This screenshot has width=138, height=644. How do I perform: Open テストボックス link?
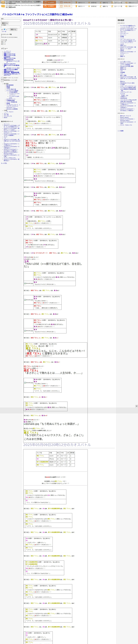pyautogui.click(x=8, y=116)
